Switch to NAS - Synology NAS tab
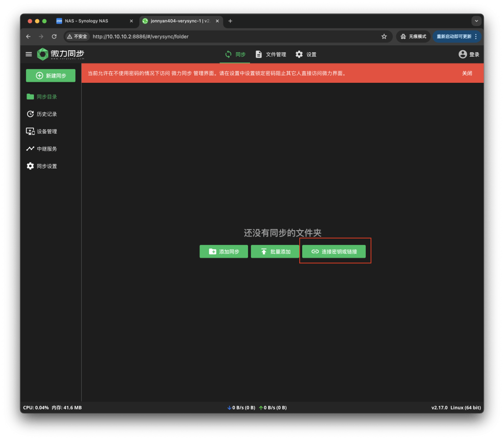This screenshot has width=504, height=440. point(87,21)
